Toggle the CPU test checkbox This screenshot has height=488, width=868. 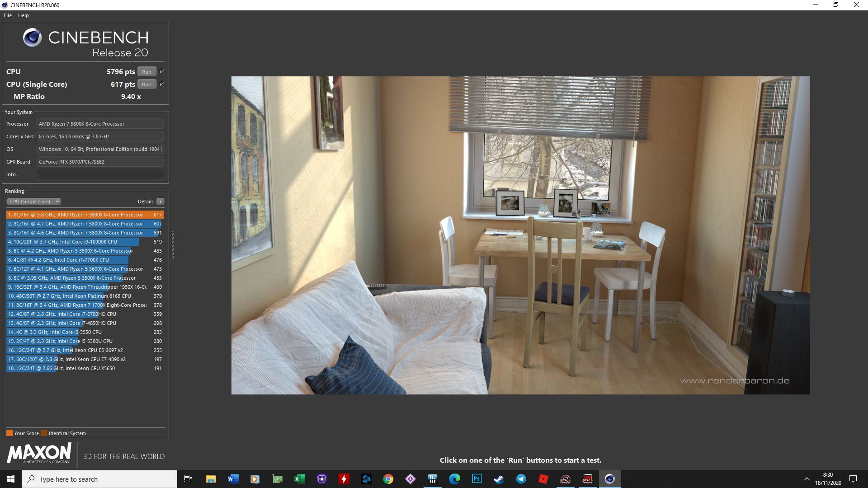(162, 71)
